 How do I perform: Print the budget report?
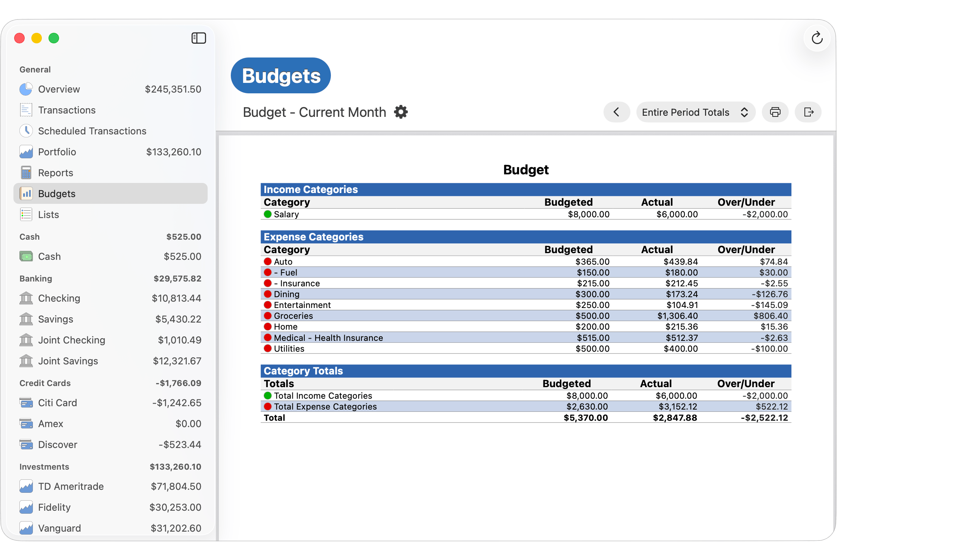point(775,112)
